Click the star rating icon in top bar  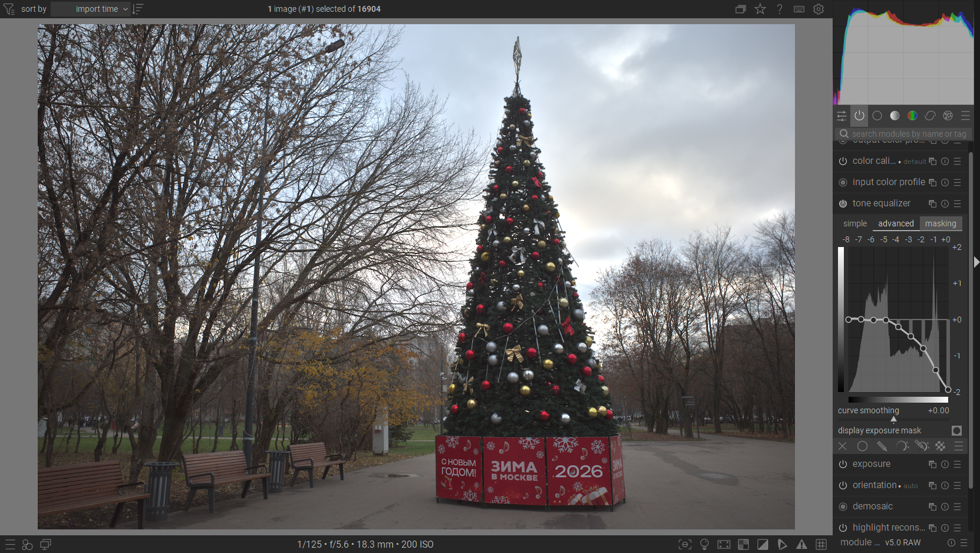[760, 9]
